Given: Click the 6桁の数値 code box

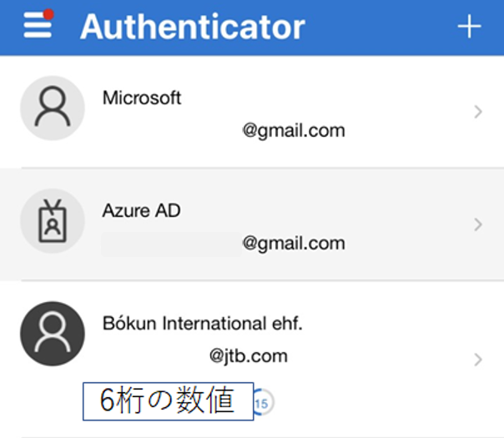Looking at the screenshot, I should [x=168, y=401].
